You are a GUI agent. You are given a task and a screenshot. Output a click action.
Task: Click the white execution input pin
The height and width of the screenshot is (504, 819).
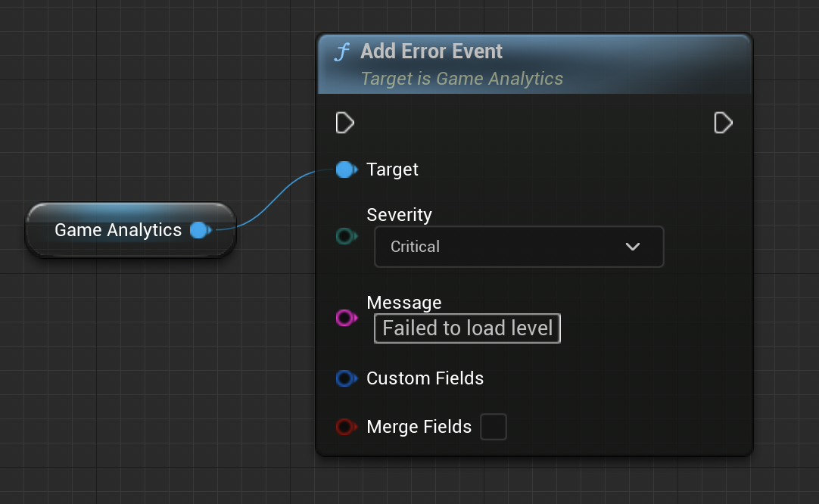(x=345, y=123)
